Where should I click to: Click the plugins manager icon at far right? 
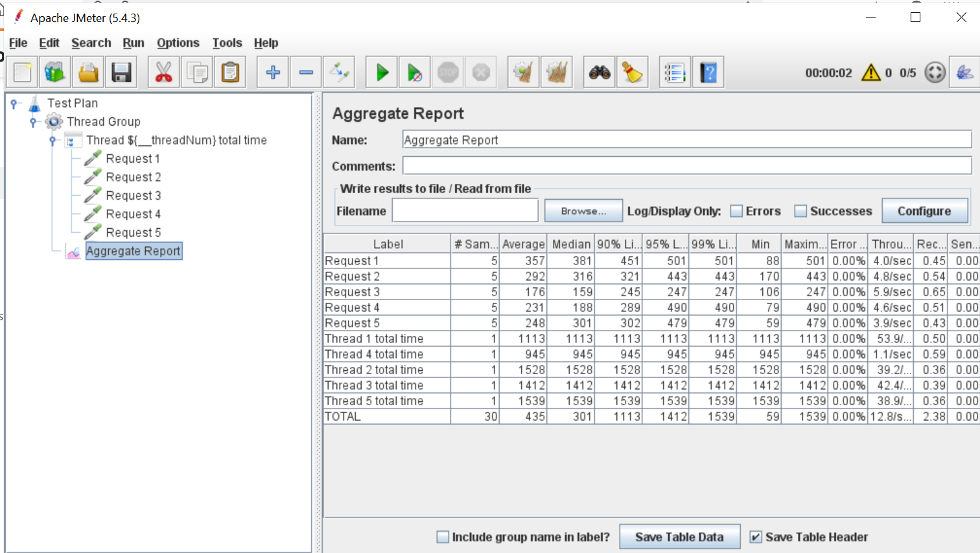(x=964, y=72)
